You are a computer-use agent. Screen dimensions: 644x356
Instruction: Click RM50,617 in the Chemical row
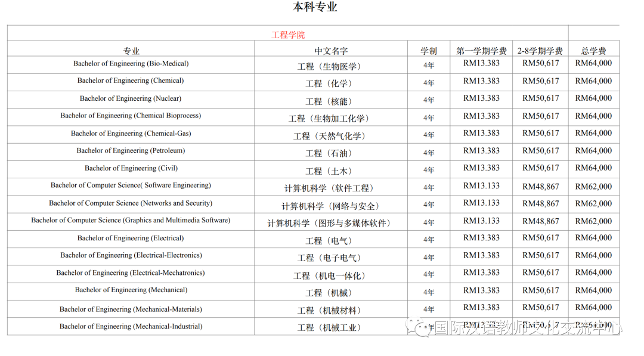coord(540,81)
